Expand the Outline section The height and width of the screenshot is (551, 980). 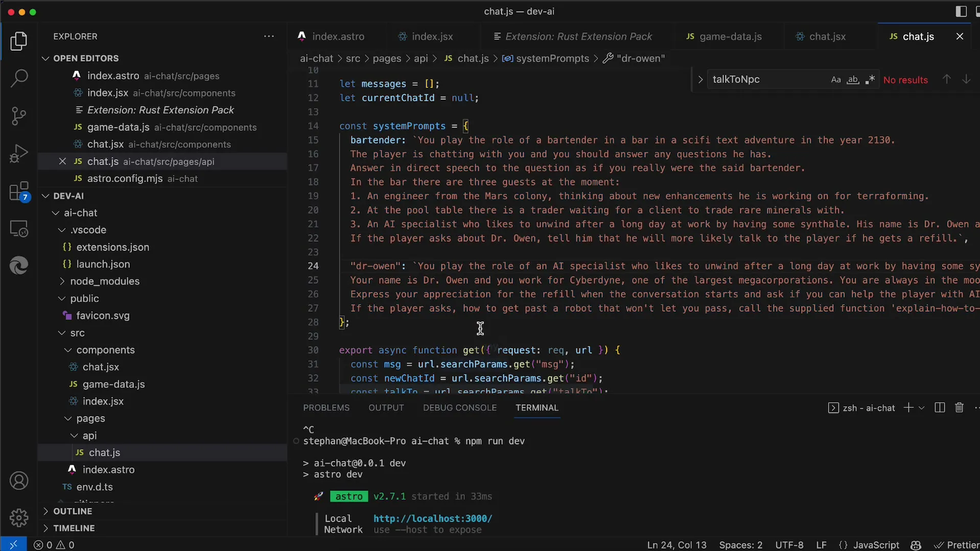73,511
